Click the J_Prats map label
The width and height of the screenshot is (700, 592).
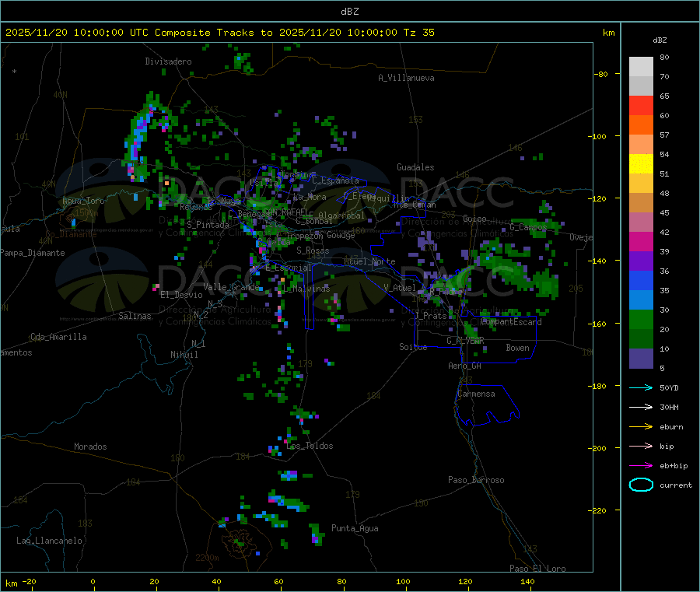click(431, 316)
